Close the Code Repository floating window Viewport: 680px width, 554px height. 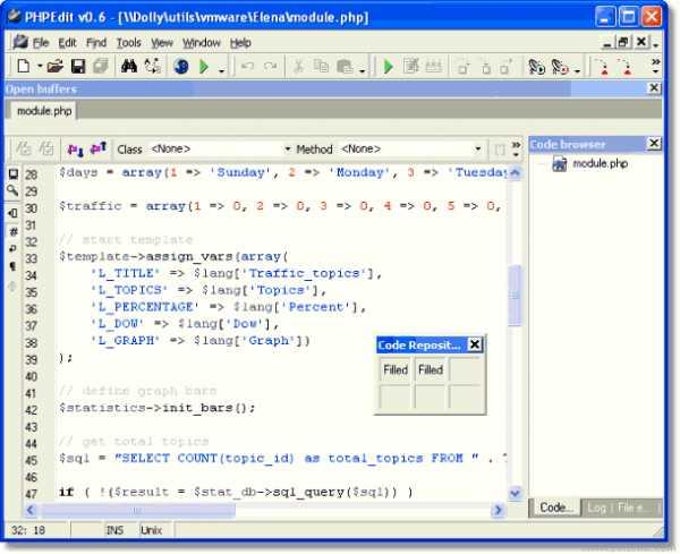click(475, 344)
